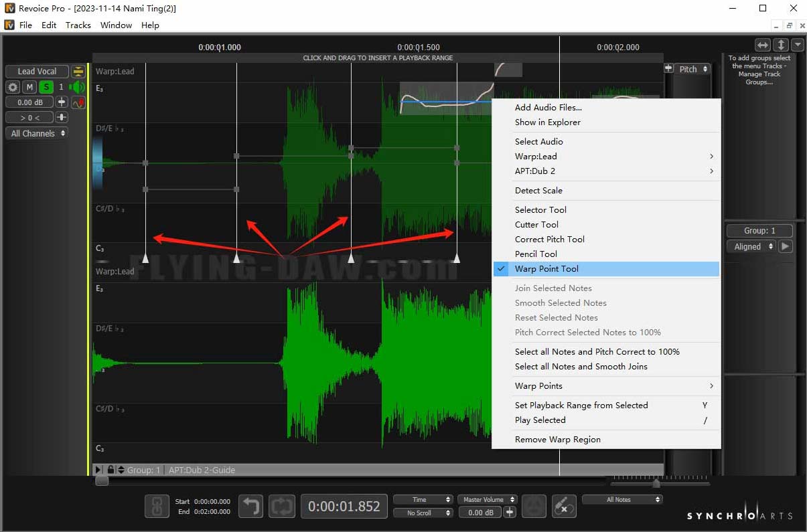807x532 pixels.
Task: Minimize the inner document window
Action: point(777,25)
